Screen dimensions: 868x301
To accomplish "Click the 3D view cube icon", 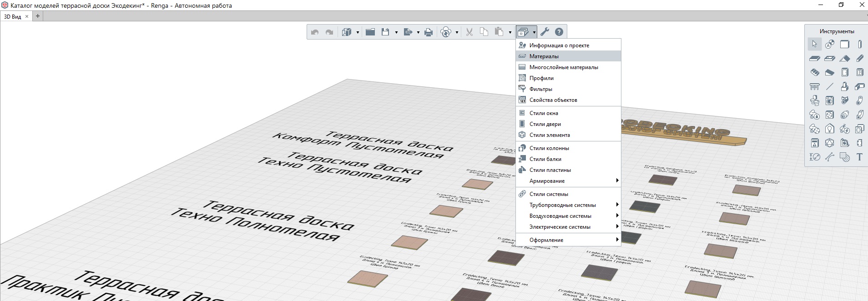I will tap(347, 32).
